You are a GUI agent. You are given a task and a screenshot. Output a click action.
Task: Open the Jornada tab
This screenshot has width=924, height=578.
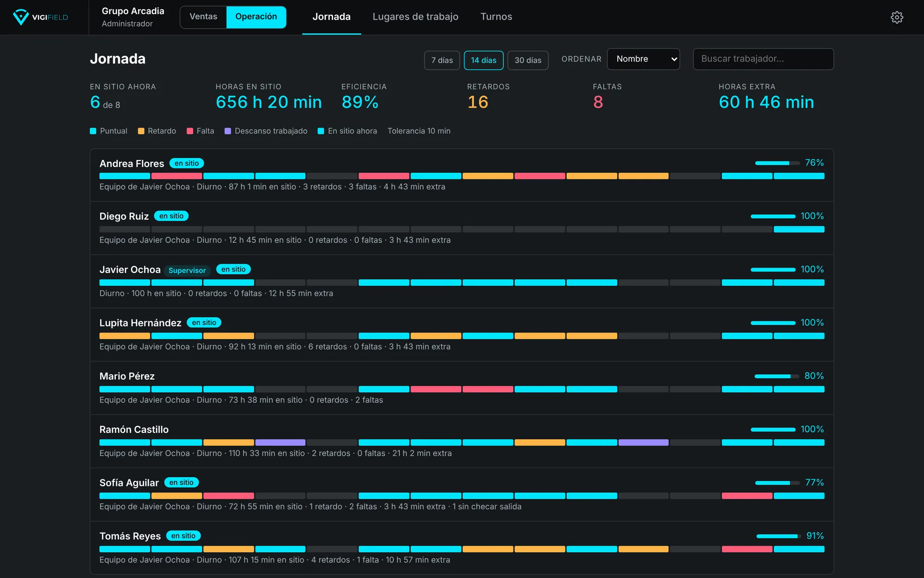(331, 17)
